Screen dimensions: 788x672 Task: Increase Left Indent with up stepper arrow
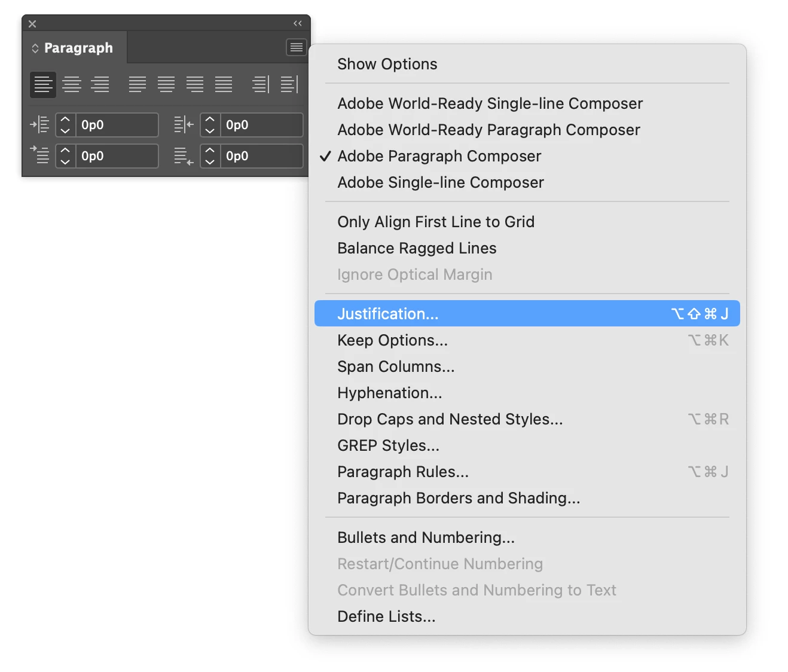coord(66,120)
